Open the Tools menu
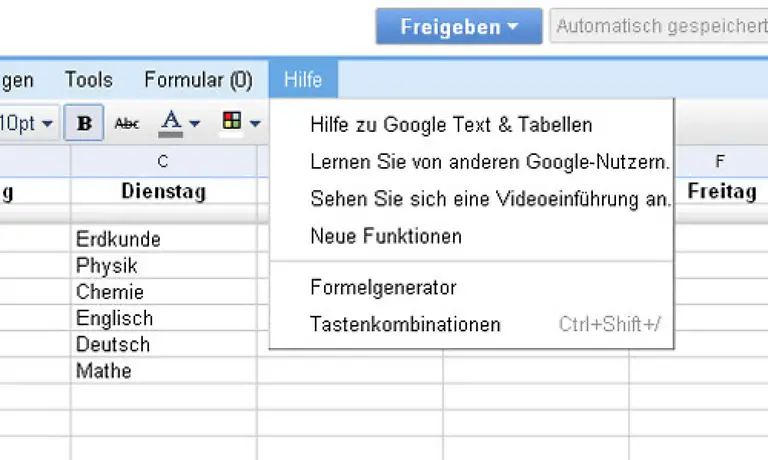The image size is (768, 460). (89, 79)
